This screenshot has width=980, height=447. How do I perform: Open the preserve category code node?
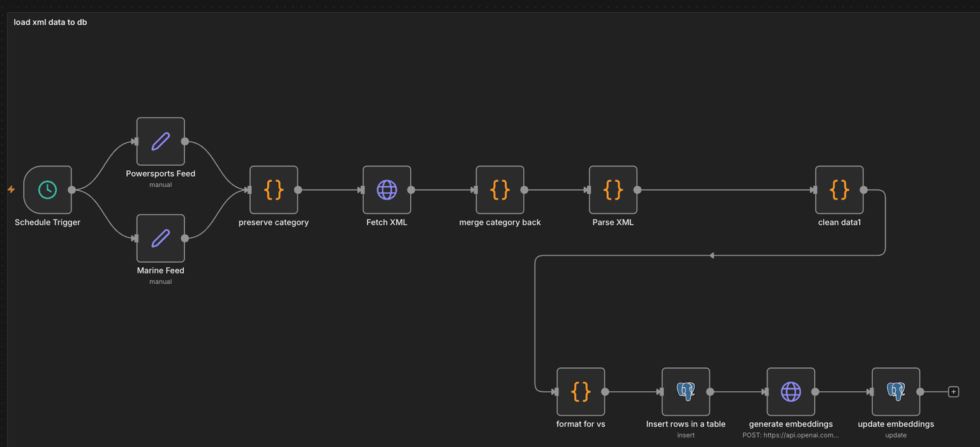click(273, 189)
